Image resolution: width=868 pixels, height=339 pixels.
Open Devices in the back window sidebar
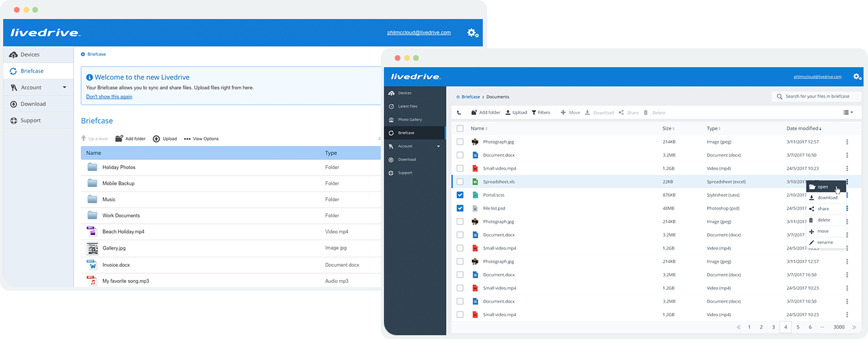click(38, 54)
